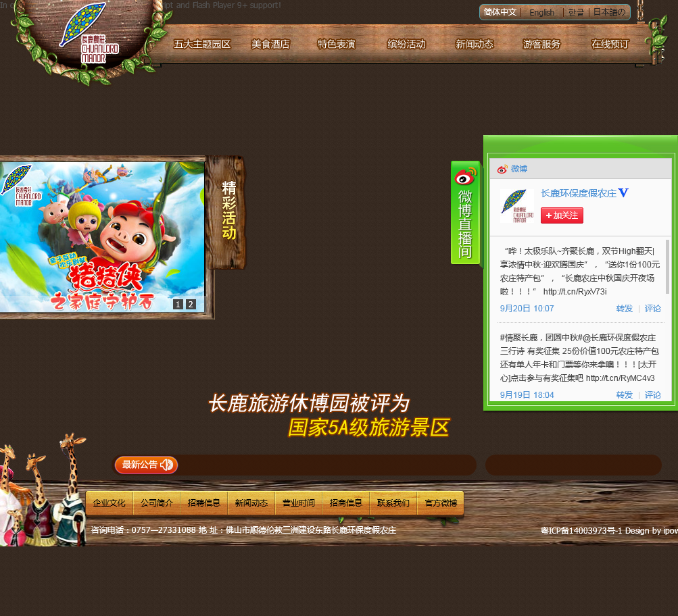Click the Chuanlord Manor logo at top left

pos(90,34)
